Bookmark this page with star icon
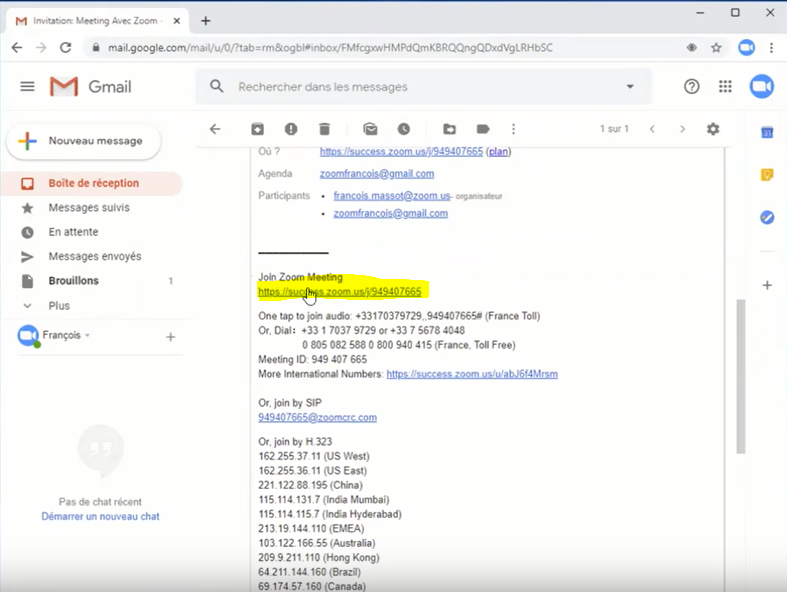 (716, 48)
